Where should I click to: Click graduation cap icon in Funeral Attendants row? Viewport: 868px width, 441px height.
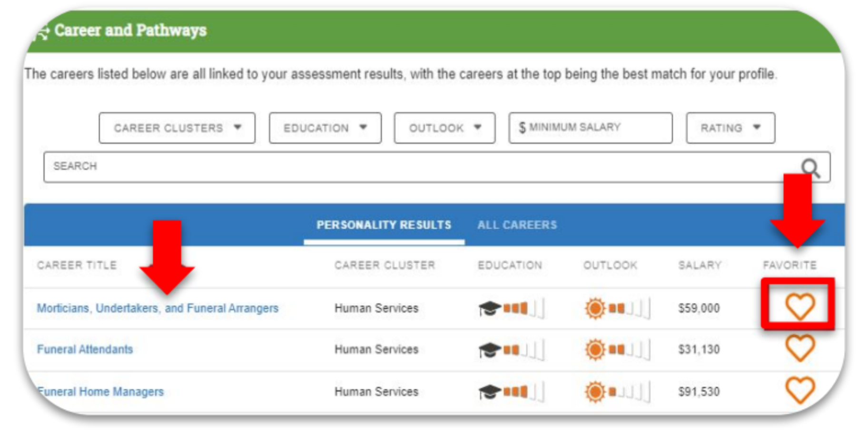(489, 350)
